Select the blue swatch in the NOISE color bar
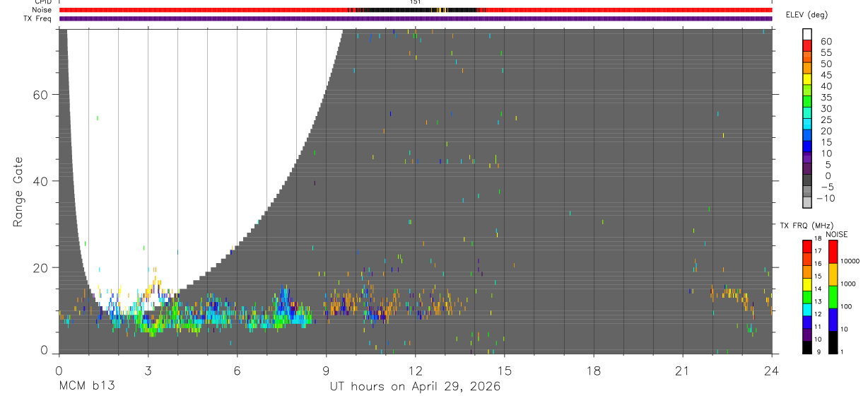The image size is (868, 401). [x=833, y=320]
